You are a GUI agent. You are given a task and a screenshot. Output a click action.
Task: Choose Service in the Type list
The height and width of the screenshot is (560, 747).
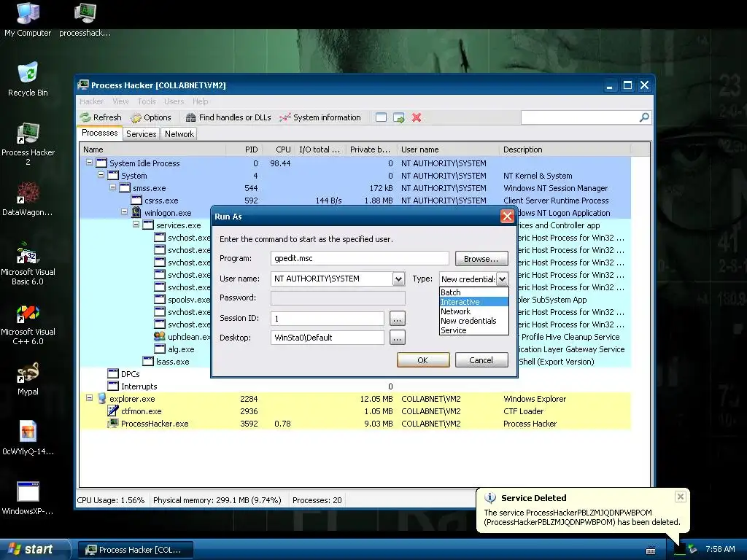click(x=474, y=330)
